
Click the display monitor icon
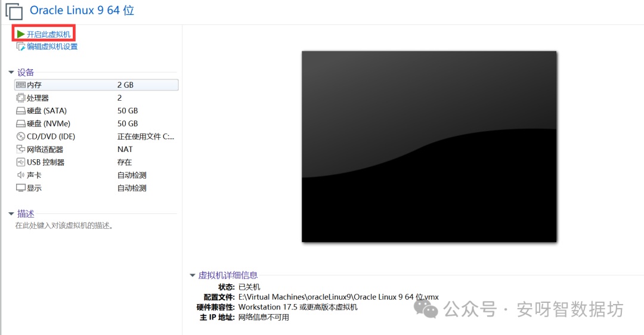click(20, 188)
